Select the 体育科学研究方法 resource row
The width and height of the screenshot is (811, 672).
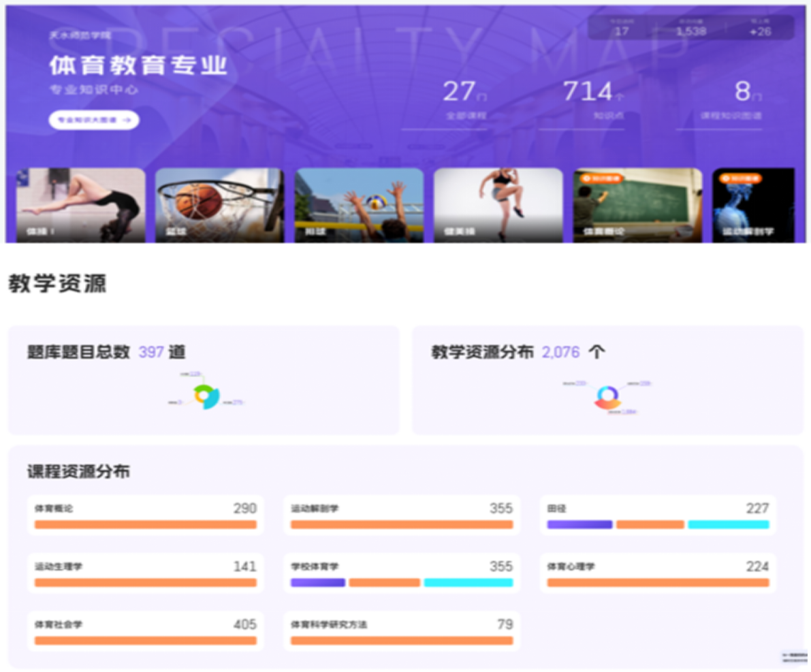(401, 631)
